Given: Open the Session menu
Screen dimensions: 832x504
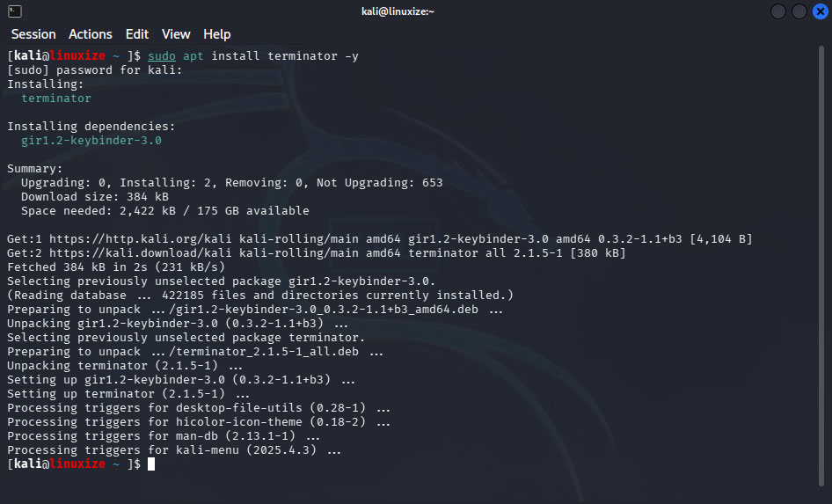Looking at the screenshot, I should click(x=33, y=34).
